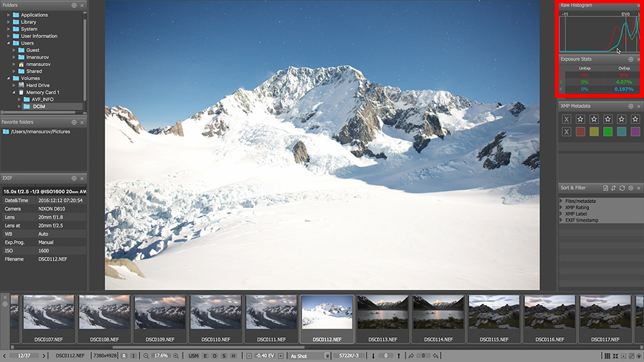Set rating to three stars

tap(608, 119)
